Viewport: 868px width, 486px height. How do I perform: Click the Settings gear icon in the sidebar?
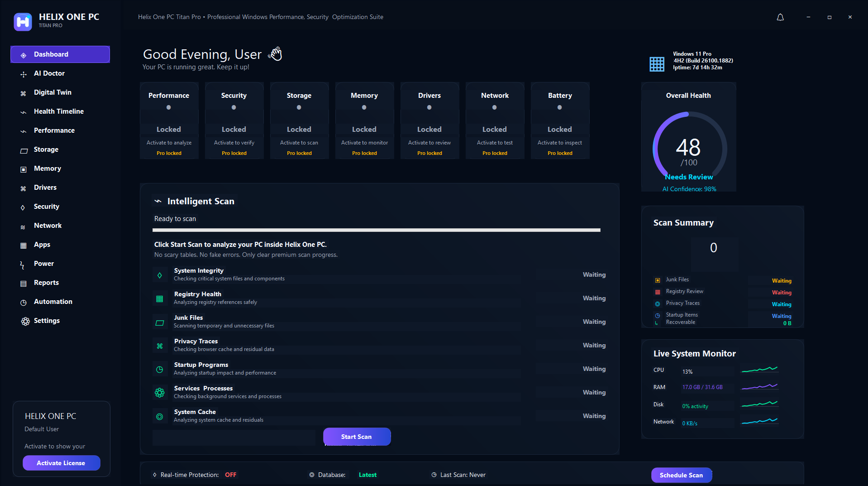(25, 321)
